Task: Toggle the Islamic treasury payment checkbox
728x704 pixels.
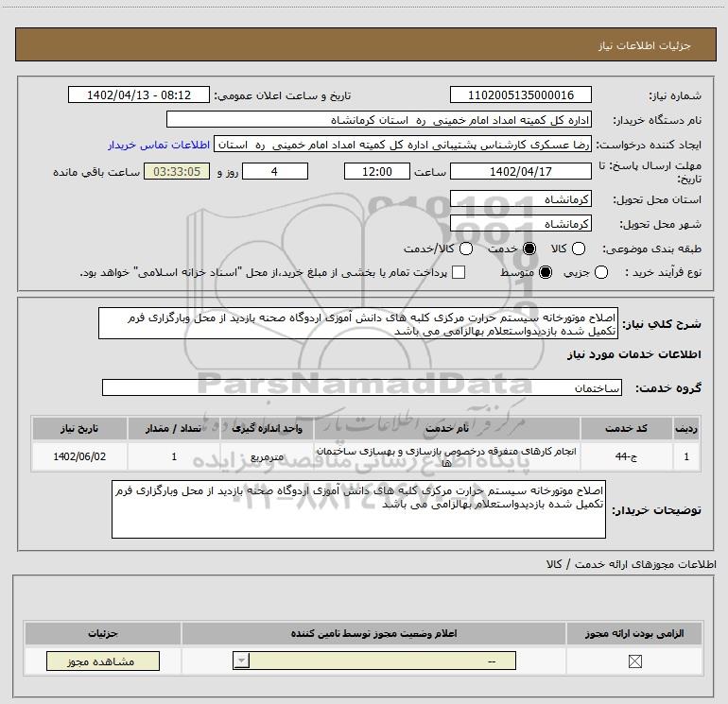Action: pyautogui.click(x=459, y=272)
